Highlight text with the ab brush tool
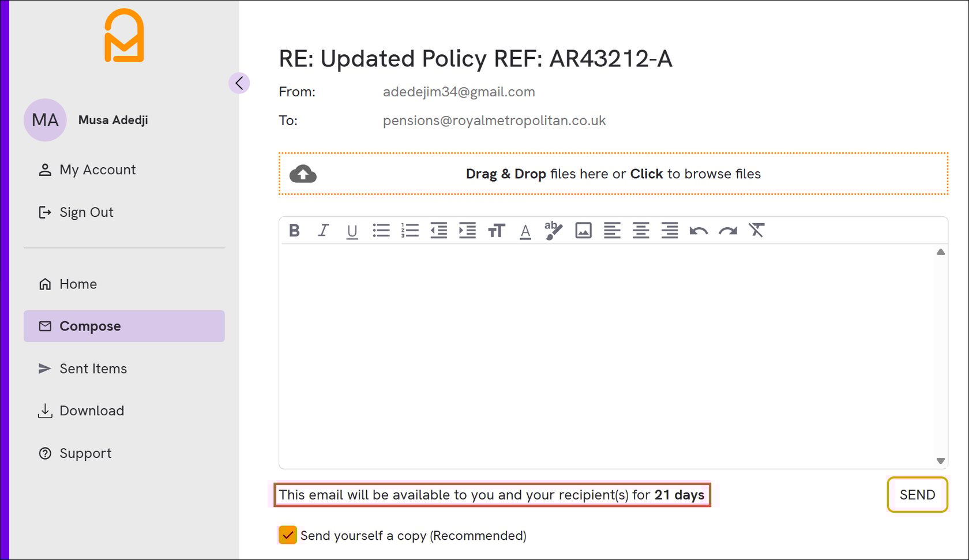Viewport: 969px width, 560px height. pyautogui.click(x=553, y=230)
